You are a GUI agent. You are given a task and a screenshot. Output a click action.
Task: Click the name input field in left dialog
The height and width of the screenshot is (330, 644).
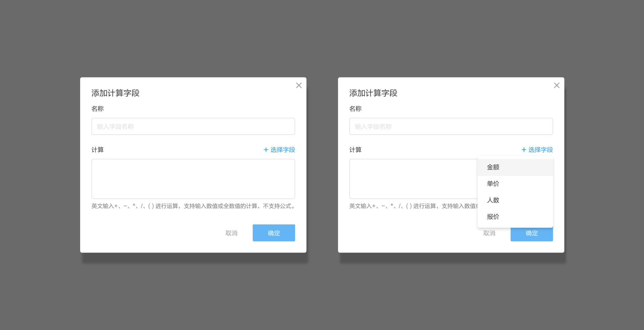(193, 126)
